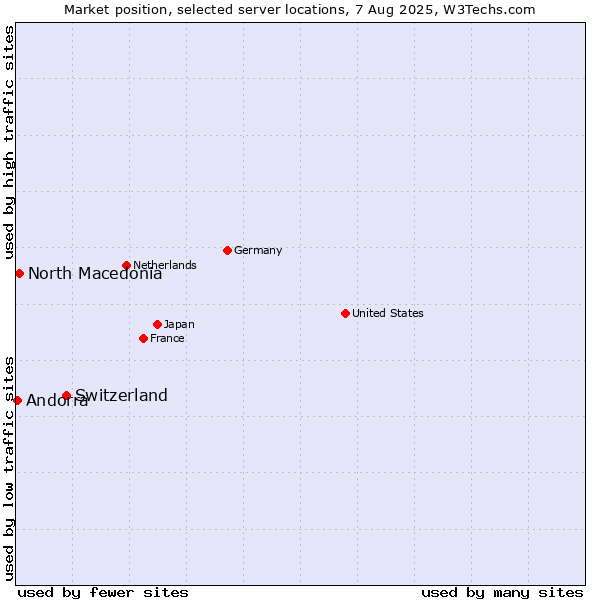Click the red Germany data point
600x600 pixels.
click(x=227, y=251)
